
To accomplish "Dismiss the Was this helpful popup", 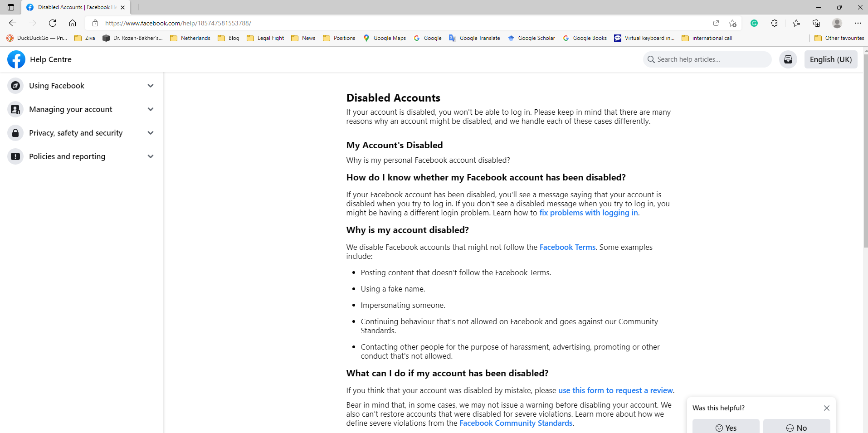I will click(827, 408).
